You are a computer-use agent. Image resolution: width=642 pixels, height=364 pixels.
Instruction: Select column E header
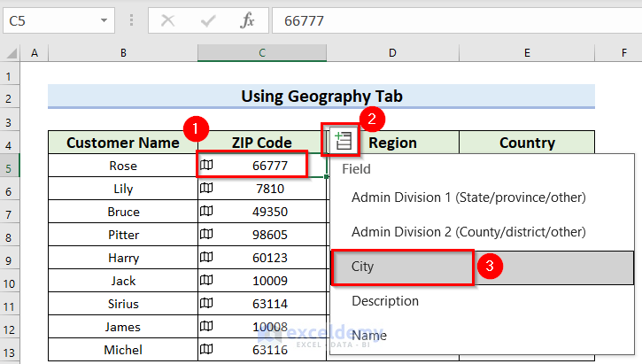point(527,53)
